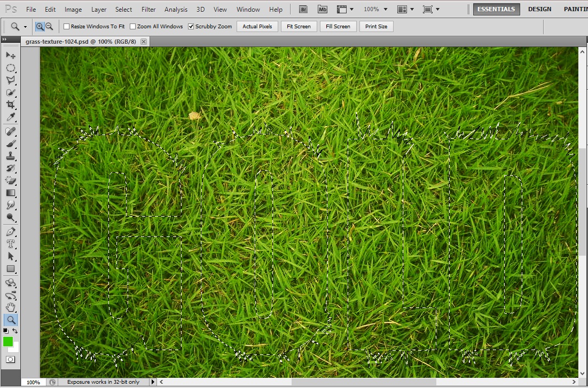
Task: Select the Elliptical Marquee tool
Action: pos(11,68)
